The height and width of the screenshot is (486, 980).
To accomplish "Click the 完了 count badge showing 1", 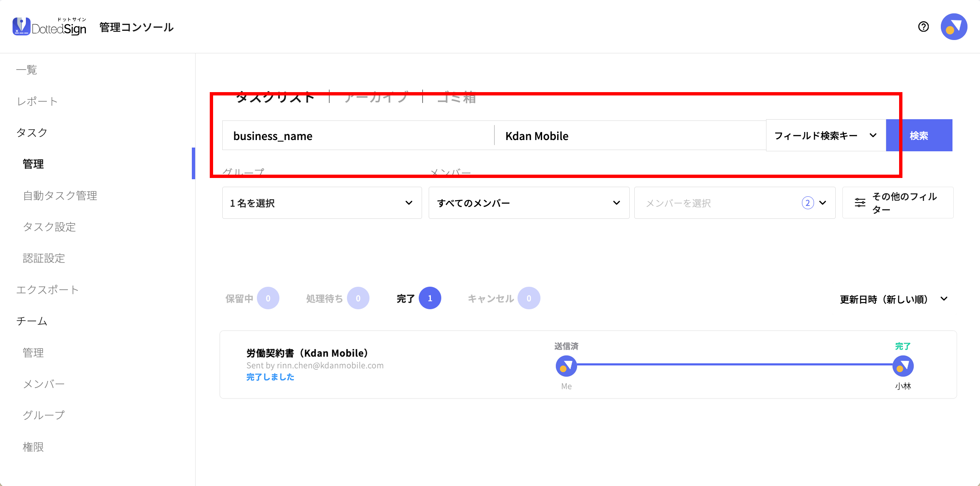I will (430, 298).
